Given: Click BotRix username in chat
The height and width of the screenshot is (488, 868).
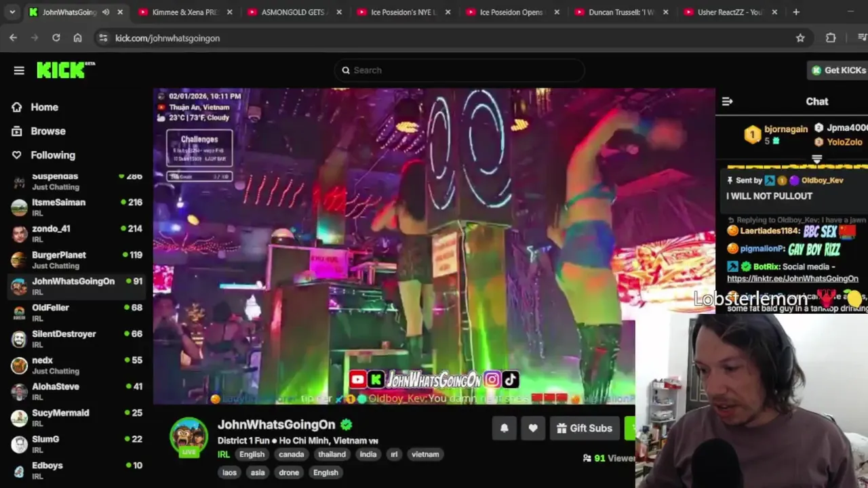Looking at the screenshot, I should (765, 266).
